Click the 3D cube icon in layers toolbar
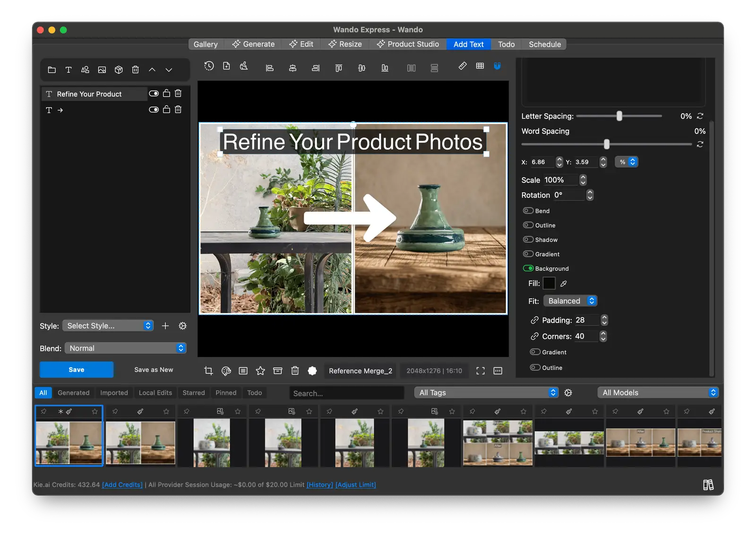This screenshot has width=756, height=538. pyautogui.click(x=119, y=70)
